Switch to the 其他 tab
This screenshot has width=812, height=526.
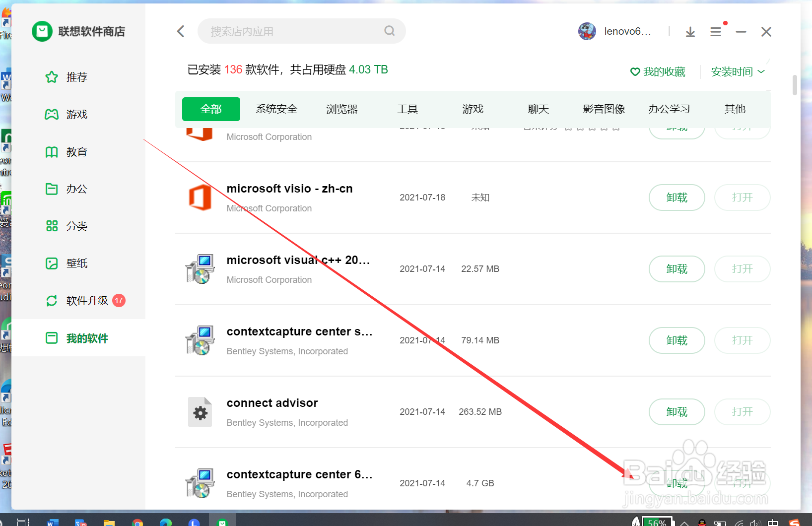click(x=735, y=109)
